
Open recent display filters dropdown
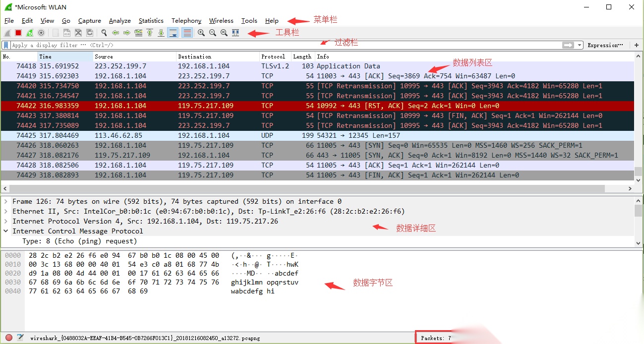tap(580, 45)
